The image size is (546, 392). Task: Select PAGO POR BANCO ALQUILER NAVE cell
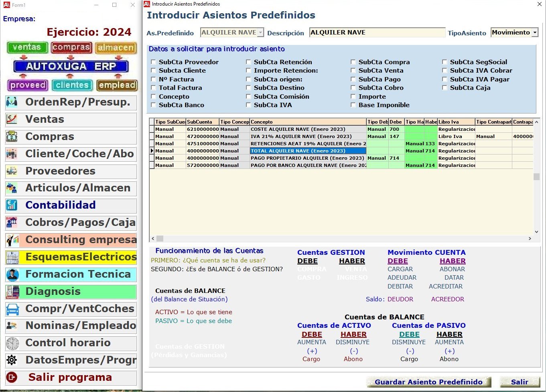[308, 165]
